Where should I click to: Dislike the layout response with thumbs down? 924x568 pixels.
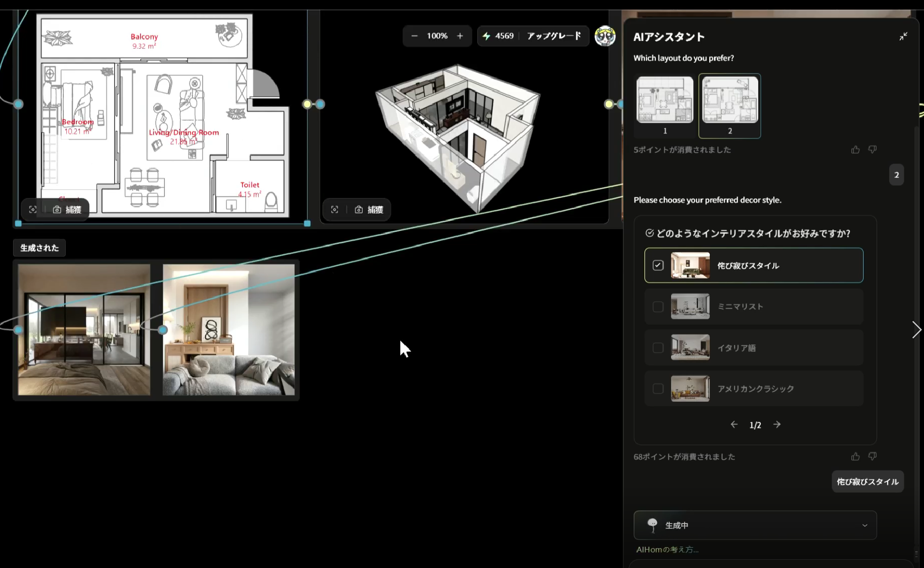[x=872, y=150]
